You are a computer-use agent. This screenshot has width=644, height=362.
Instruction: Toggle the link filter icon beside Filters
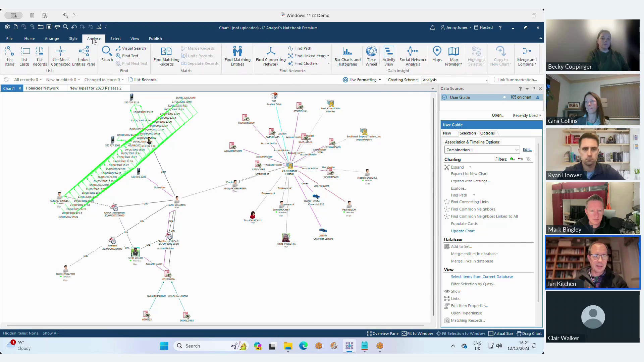click(x=520, y=159)
